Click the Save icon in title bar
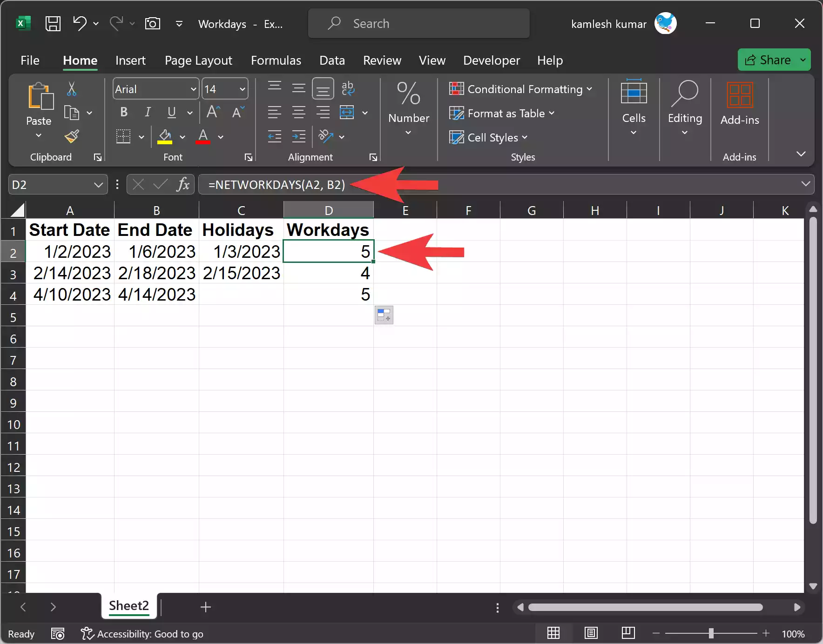Viewport: 823px width, 644px height. pos(53,23)
